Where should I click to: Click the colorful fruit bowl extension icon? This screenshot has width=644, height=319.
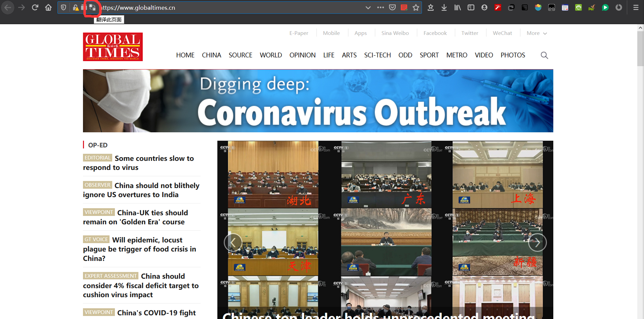point(538,7)
